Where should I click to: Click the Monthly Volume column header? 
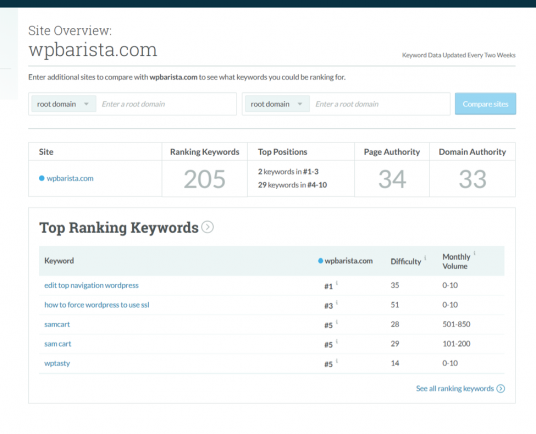(456, 261)
